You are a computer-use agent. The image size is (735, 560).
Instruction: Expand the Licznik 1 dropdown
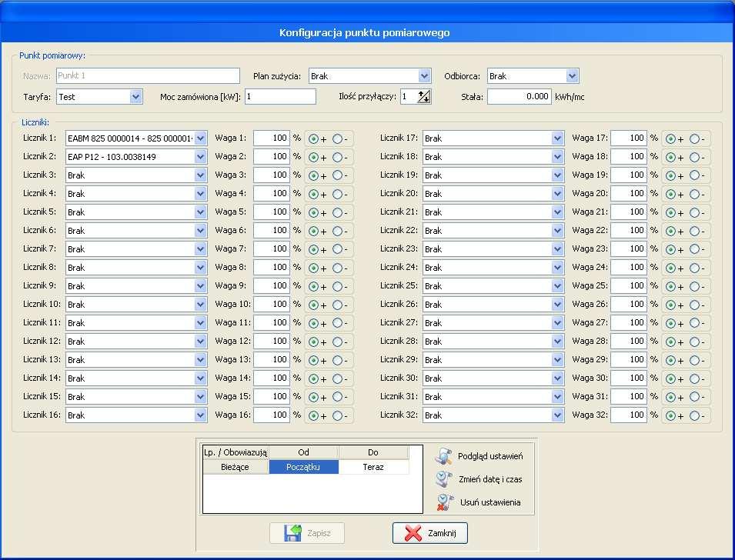pyautogui.click(x=201, y=138)
